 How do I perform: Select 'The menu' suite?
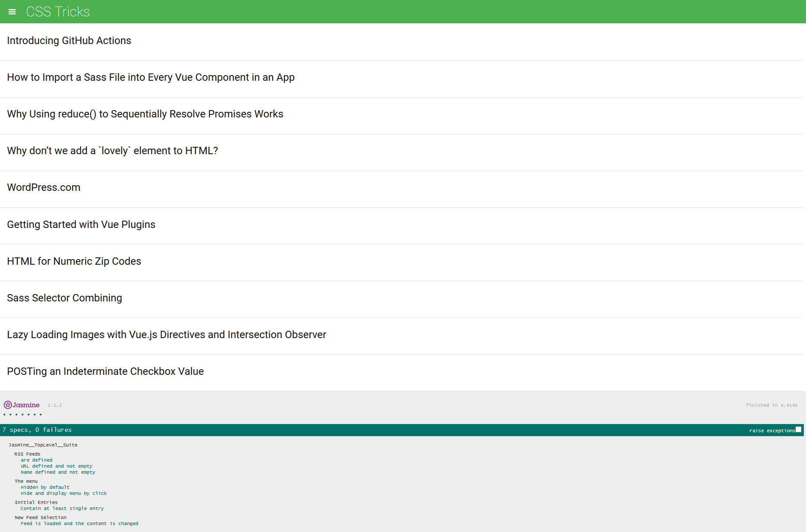click(26, 481)
